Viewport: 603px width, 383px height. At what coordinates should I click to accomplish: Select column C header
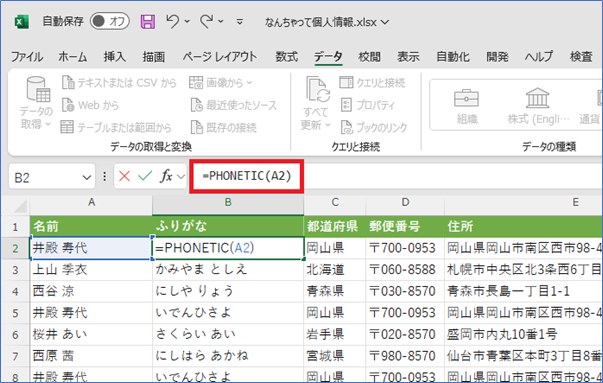click(x=335, y=202)
